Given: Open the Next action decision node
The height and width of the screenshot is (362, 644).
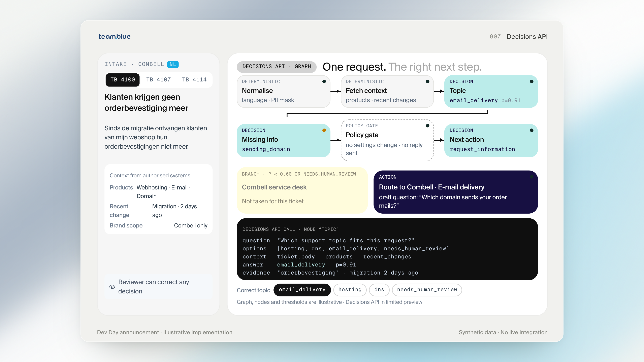Looking at the screenshot, I should (491, 140).
